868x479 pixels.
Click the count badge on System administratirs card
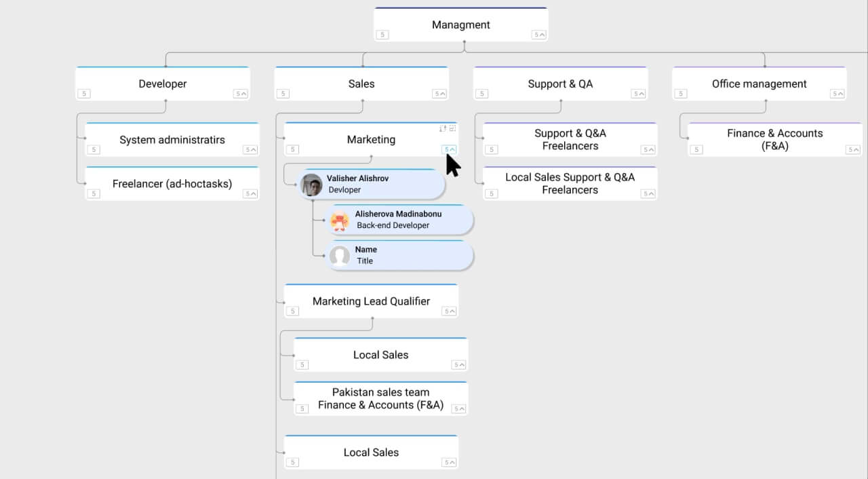pos(94,149)
